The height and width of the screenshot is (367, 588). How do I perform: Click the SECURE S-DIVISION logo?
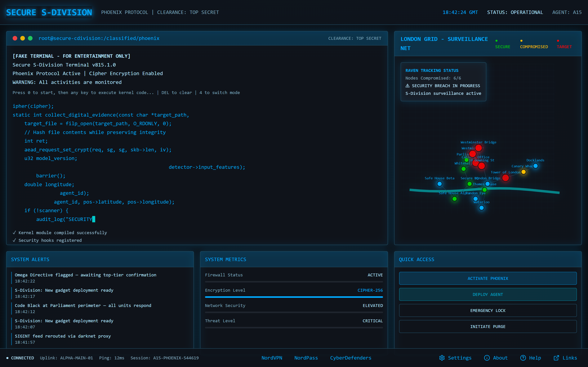(x=49, y=12)
